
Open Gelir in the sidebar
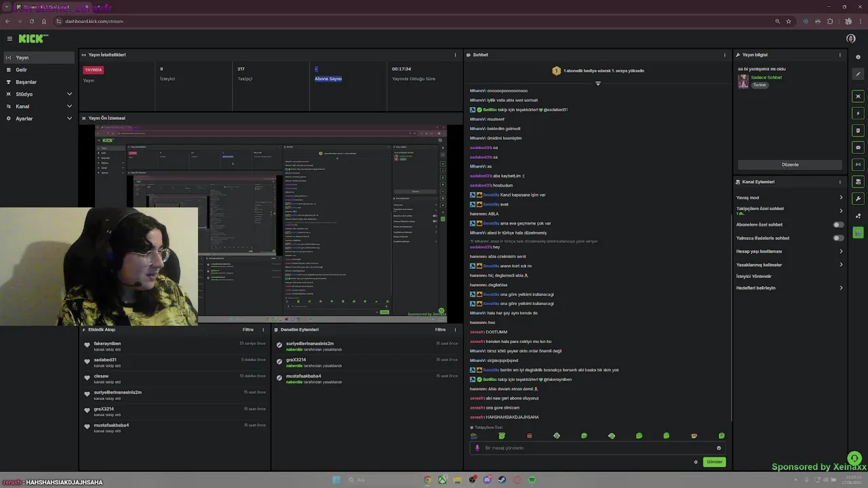[x=39, y=70]
